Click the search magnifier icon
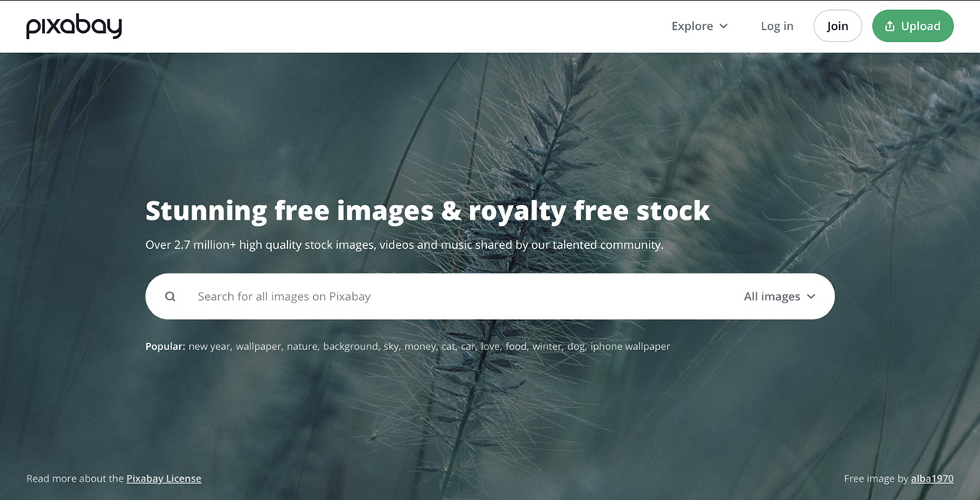The height and width of the screenshot is (500, 980). pyautogui.click(x=170, y=296)
